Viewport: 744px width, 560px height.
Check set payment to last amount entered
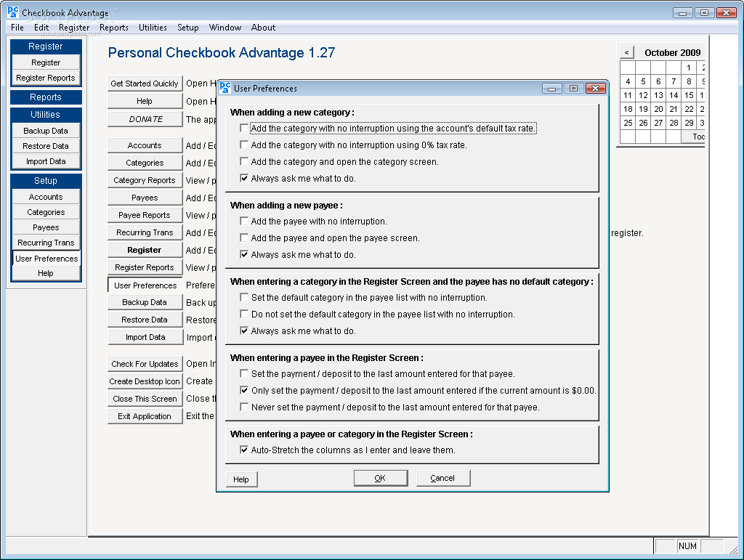pos(244,373)
